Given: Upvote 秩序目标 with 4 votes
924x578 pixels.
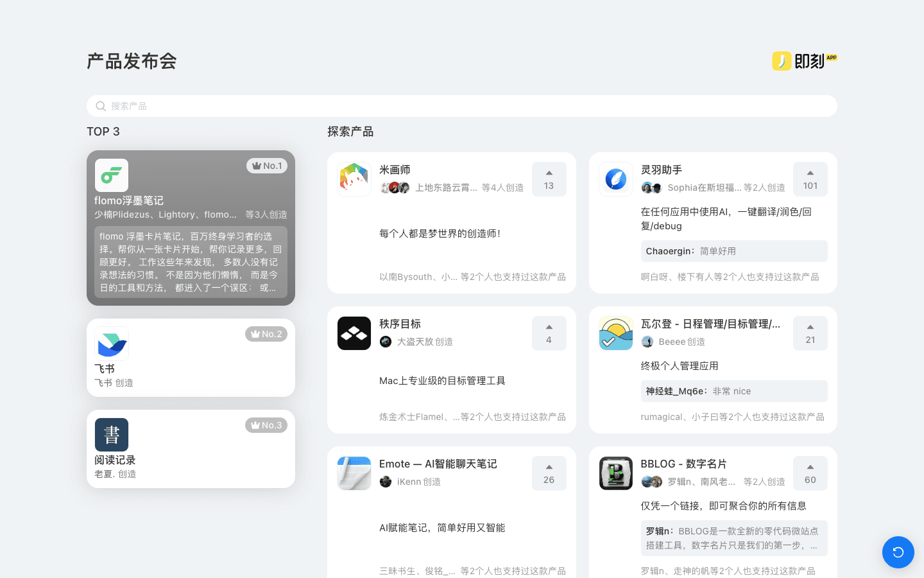Looking at the screenshot, I should pyautogui.click(x=549, y=333).
